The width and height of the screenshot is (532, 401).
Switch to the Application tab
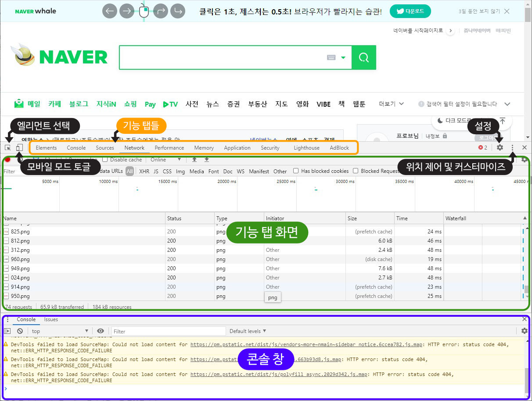[x=237, y=148]
